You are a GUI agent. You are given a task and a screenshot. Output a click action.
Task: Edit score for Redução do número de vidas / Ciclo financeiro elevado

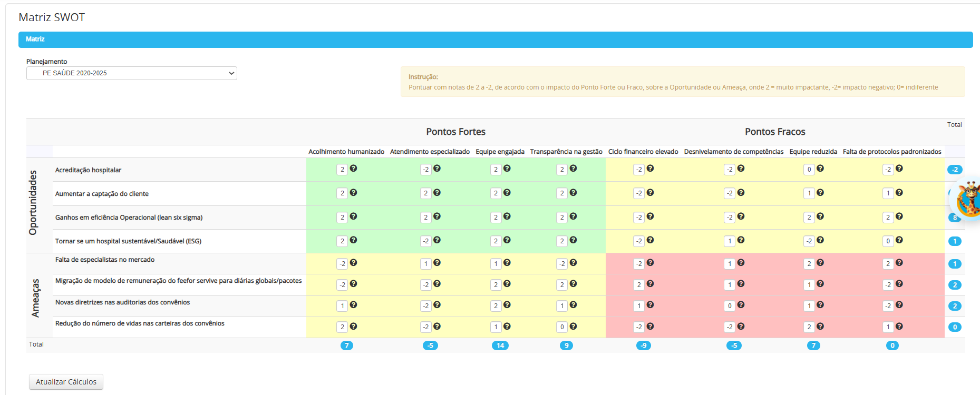click(x=639, y=327)
